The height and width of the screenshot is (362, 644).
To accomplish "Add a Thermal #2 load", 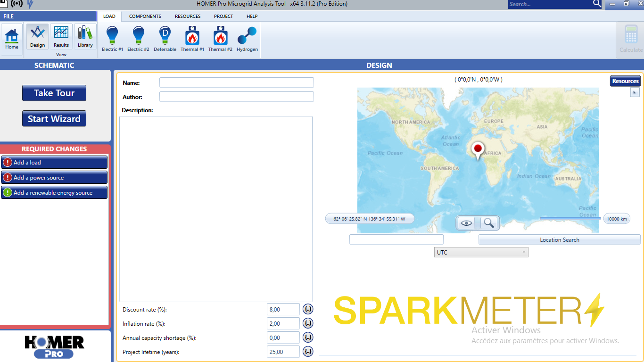I will 220,39.
